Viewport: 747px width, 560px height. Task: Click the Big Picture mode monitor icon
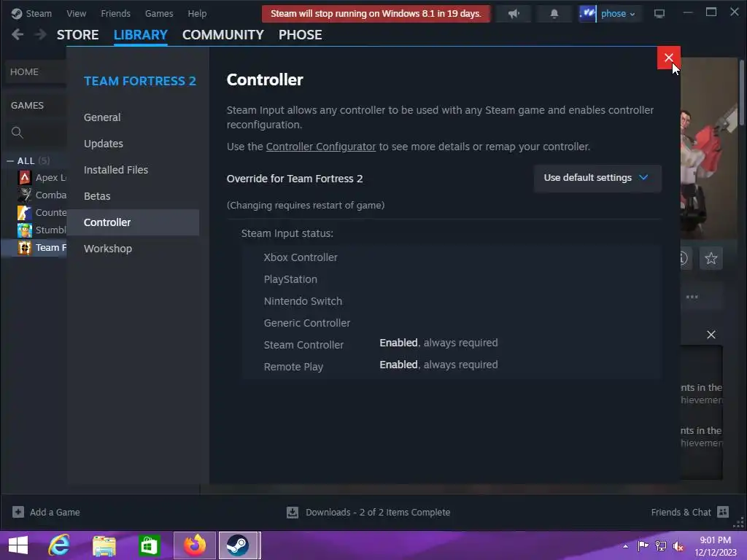[x=659, y=14]
